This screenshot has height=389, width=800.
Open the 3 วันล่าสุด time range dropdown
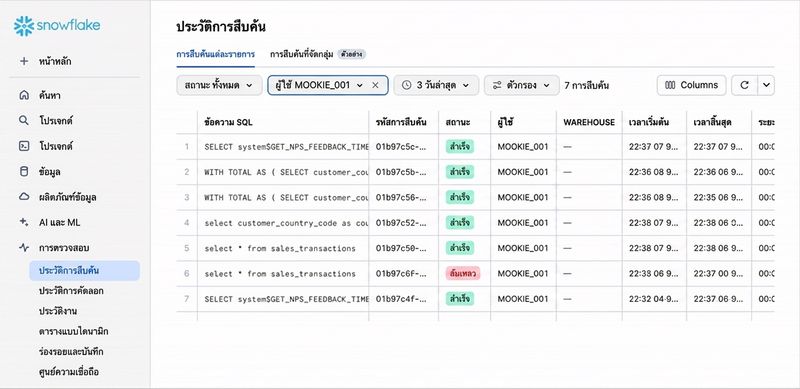[x=436, y=85]
